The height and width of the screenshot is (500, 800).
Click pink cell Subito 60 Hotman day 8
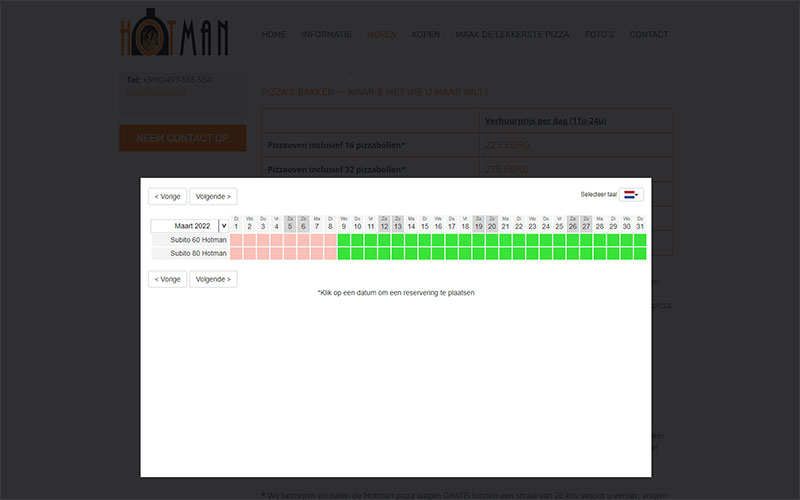[330, 240]
